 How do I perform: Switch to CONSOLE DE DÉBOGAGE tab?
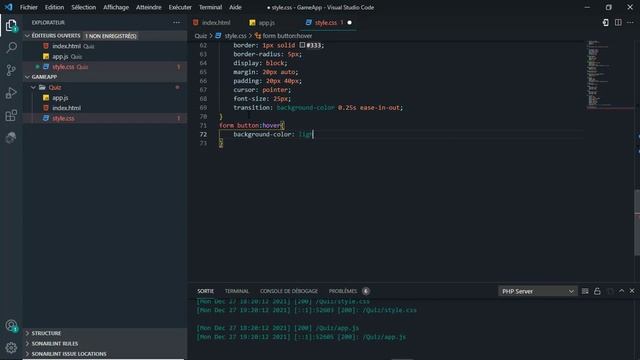tap(289, 291)
